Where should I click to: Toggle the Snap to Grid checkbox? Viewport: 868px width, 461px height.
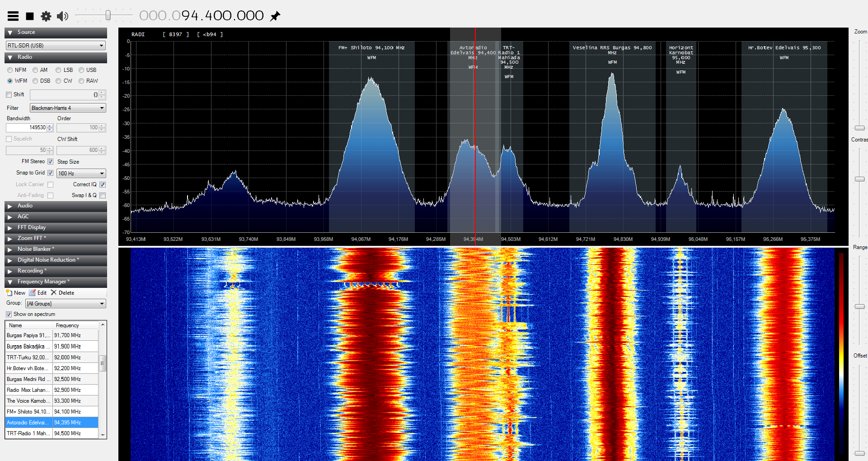[51, 173]
